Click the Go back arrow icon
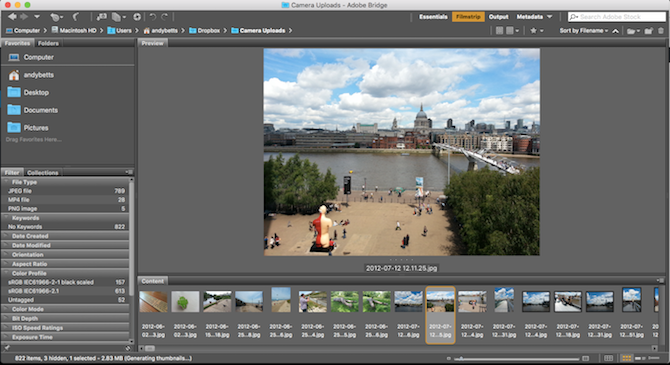 point(12,17)
